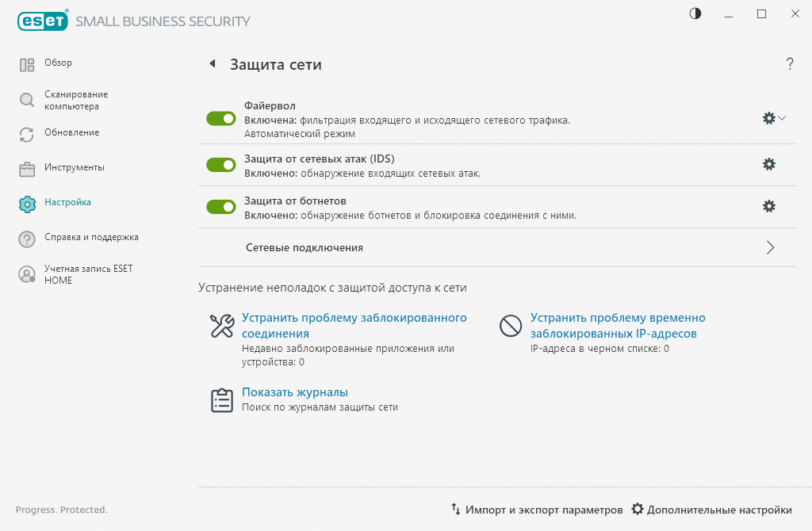Open the gear settings for Защита от ботнетов
812x531 pixels.
point(768,206)
